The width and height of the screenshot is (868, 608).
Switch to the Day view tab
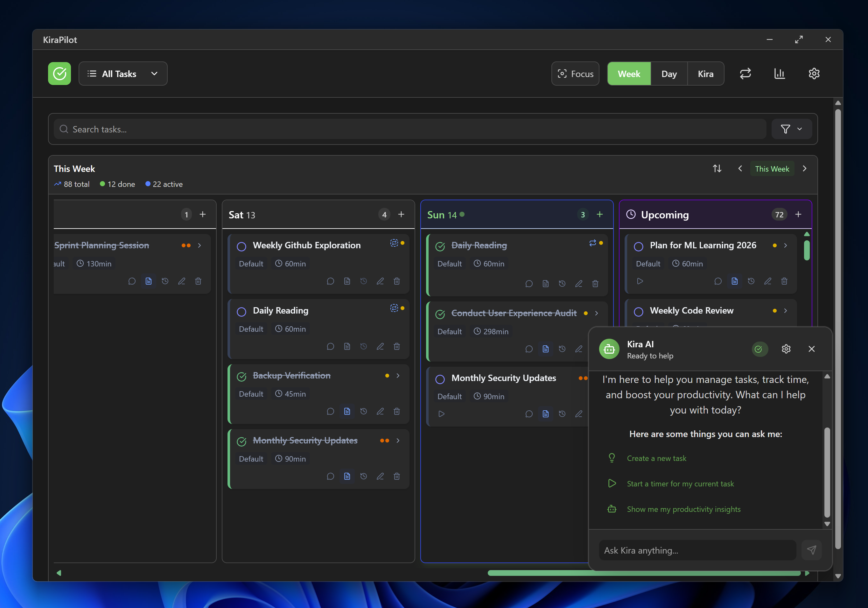(x=668, y=74)
